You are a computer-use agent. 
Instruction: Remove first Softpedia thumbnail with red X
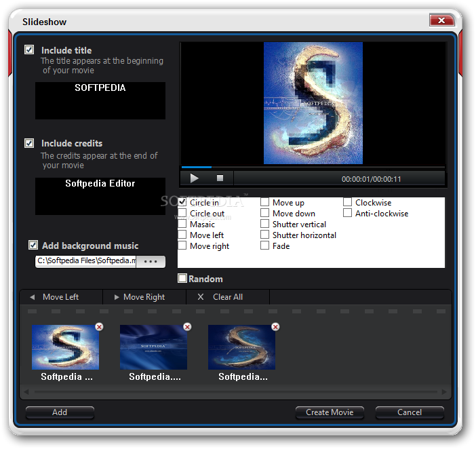click(99, 327)
